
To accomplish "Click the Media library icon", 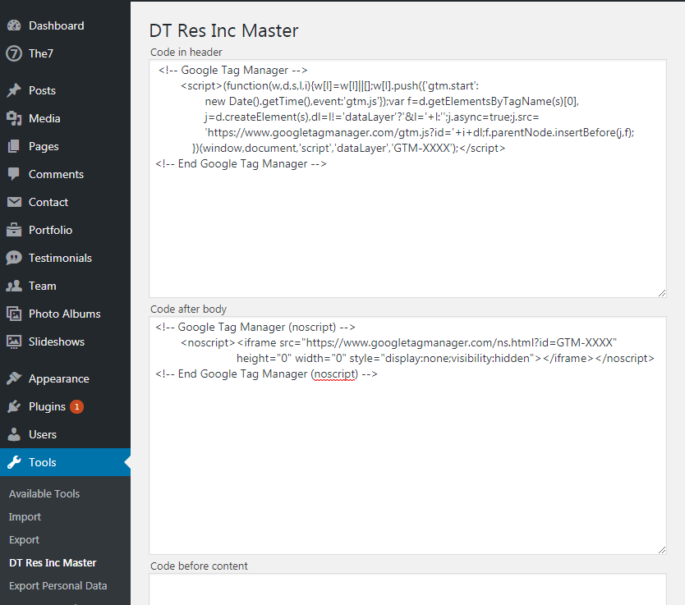I will pyautogui.click(x=14, y=118).
